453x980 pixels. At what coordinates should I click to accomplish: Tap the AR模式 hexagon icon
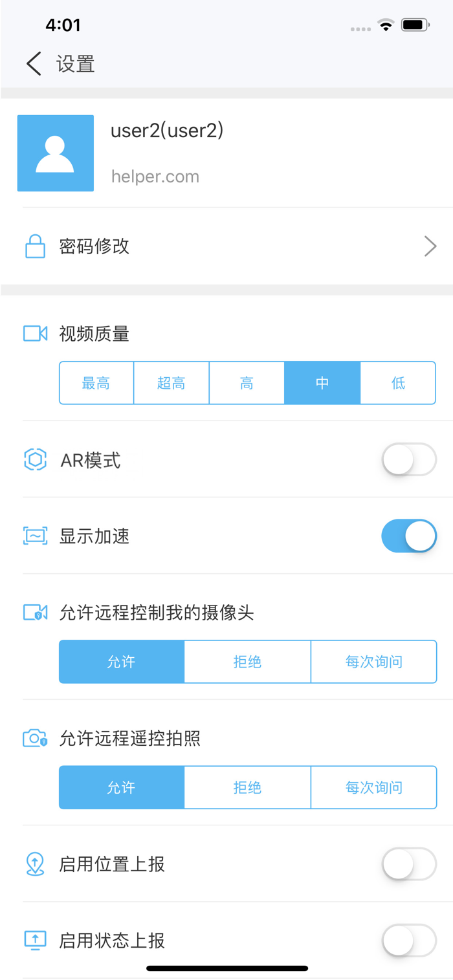[x=35, y=460]
